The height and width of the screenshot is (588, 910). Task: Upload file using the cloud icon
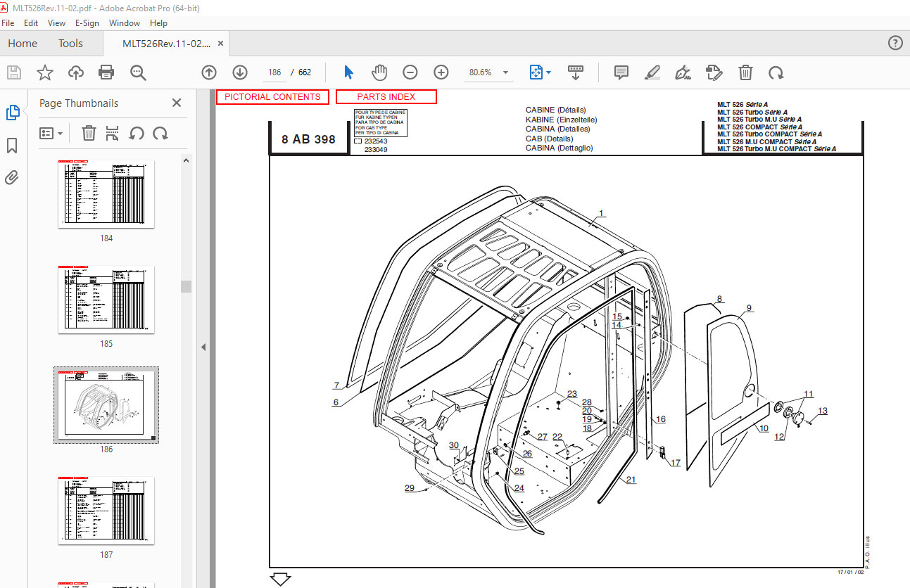[x=76, y=72]
